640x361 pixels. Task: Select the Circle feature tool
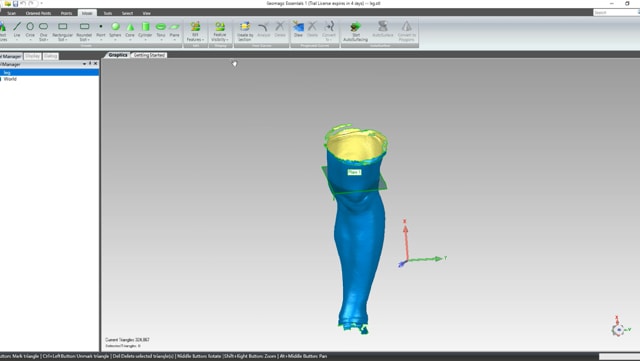pos(30,31)
